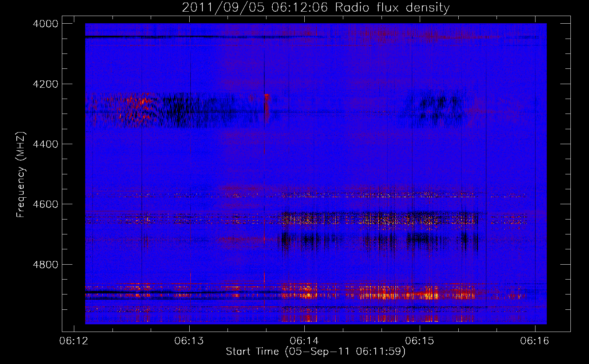Click the '4800' frequency axis label
This screenshot has width=589, height=364.
pos(46,265)
